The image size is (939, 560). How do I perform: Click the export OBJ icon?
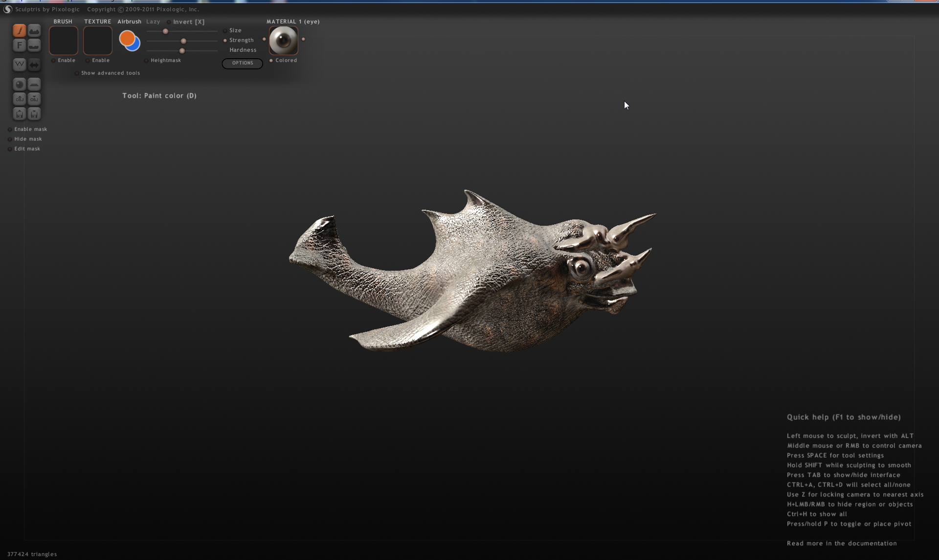click(x=34, y=99)
